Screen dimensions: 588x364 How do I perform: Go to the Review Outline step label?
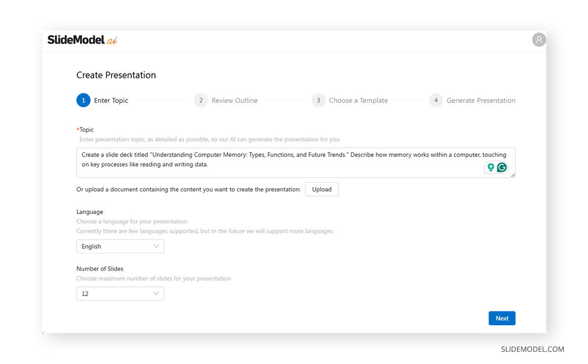click(x=235, y=100)
